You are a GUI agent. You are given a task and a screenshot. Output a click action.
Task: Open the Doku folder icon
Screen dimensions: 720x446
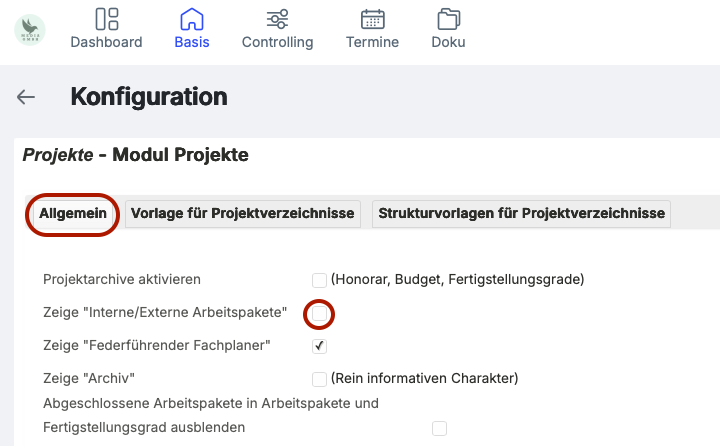(448, 19)
